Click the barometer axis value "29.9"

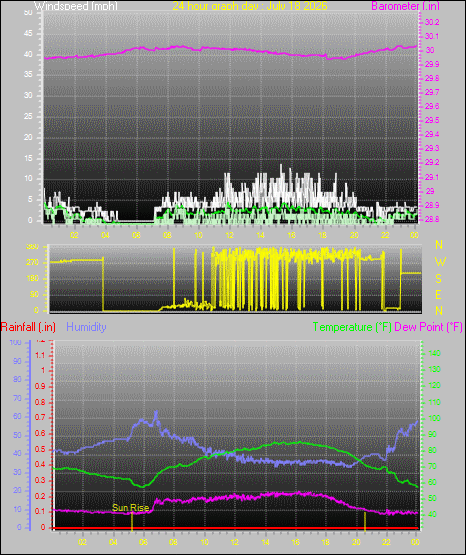432,64
